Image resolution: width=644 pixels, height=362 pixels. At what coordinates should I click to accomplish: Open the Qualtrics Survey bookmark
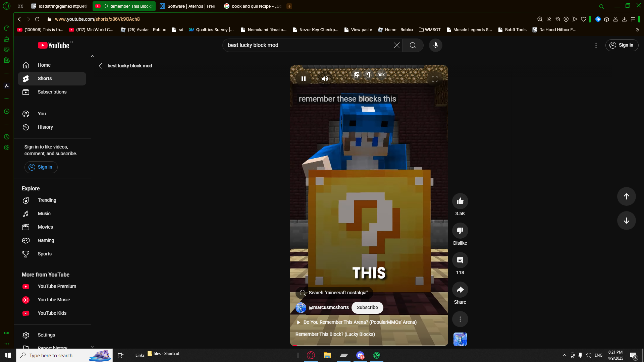[x=211, y=30]
